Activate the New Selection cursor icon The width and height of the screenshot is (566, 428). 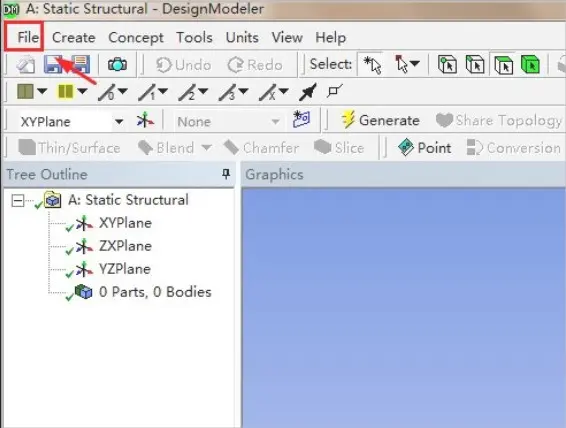(372, 65)
